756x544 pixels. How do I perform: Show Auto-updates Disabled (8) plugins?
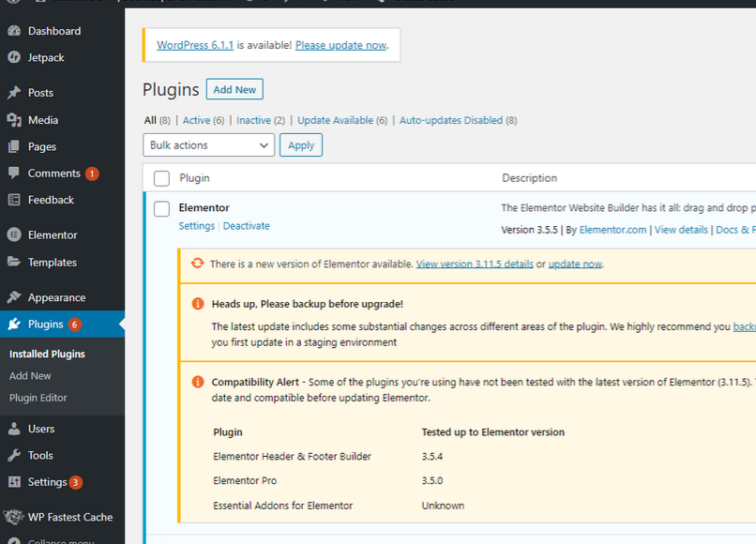pos(458,120)
